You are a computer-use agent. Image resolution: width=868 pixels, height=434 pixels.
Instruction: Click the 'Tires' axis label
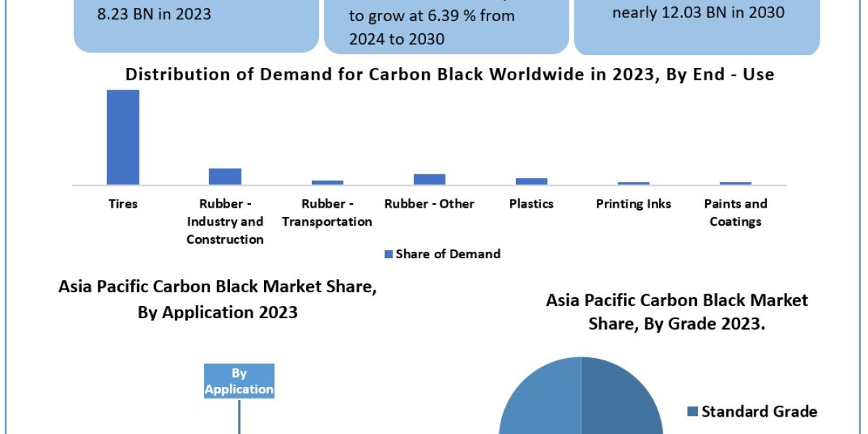[123, 204]
